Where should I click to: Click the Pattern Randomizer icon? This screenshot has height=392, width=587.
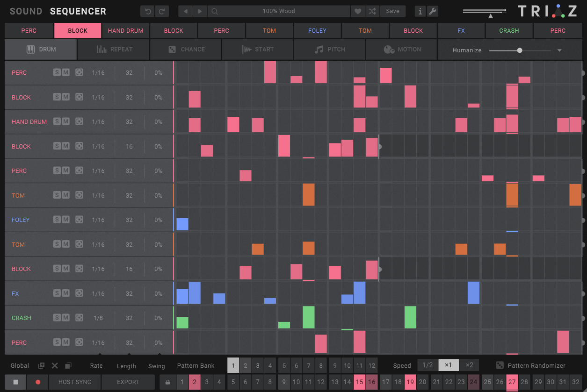500,365
